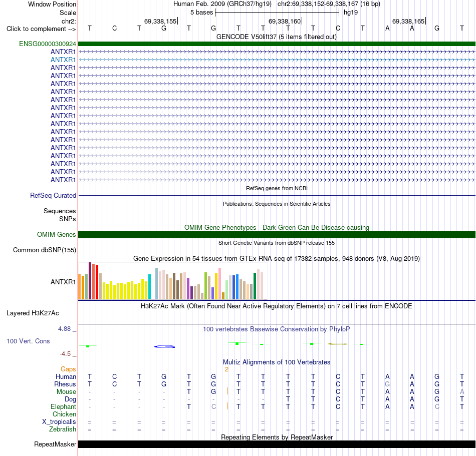The image size is (476, 456).
Task: Open the 100 Vert. Cons track label
Action: point(28,341)
